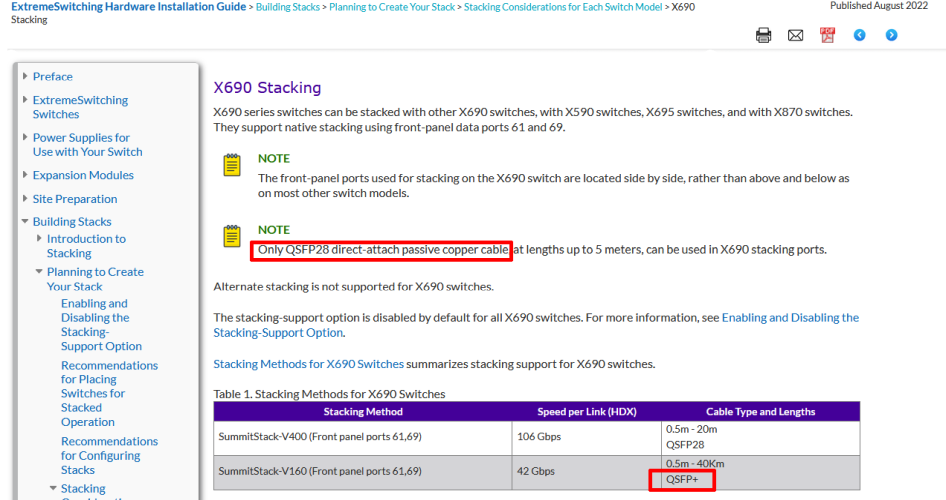The width and height of the screenshot is (946, 500).
Task: Click Planning to Create Your Stack breadcrumb
Action: coord(392,7)
